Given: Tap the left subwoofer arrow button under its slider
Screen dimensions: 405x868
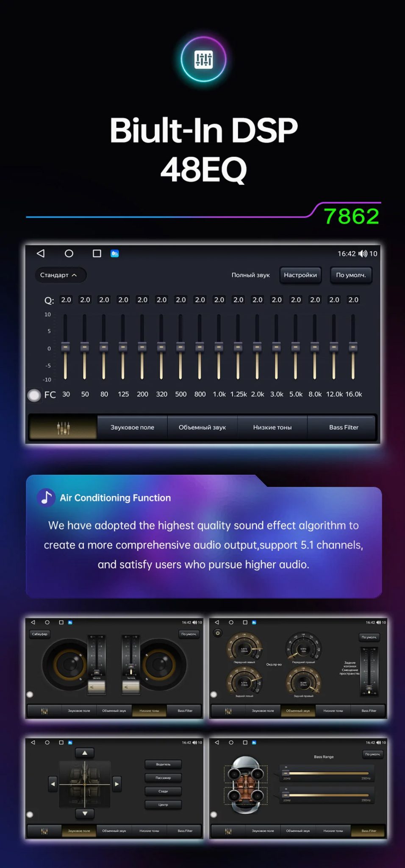Looking at the screenshot, I should pyautogui.click(x=97, y=687).
